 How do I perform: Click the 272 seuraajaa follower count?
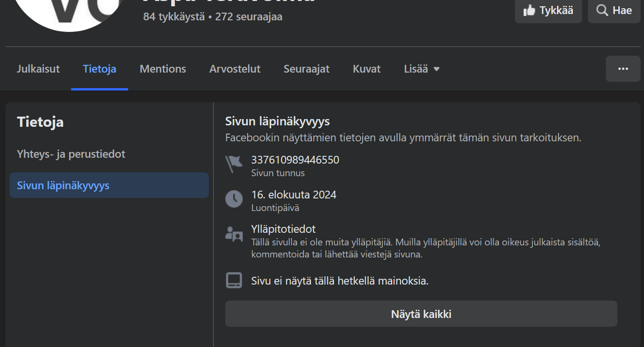click(249, 16)
